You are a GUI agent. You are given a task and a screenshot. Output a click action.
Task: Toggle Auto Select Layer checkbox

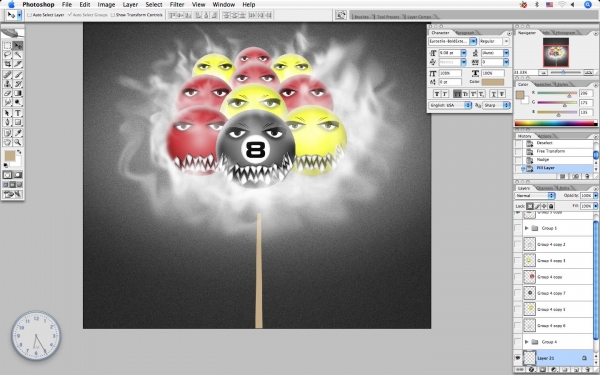coord(29,15)
